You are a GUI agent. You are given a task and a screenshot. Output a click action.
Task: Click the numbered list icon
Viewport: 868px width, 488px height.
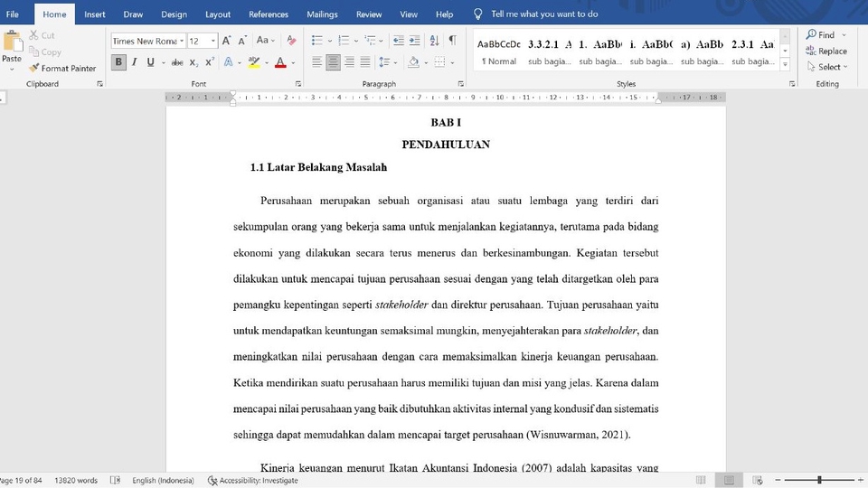point(344,41)
